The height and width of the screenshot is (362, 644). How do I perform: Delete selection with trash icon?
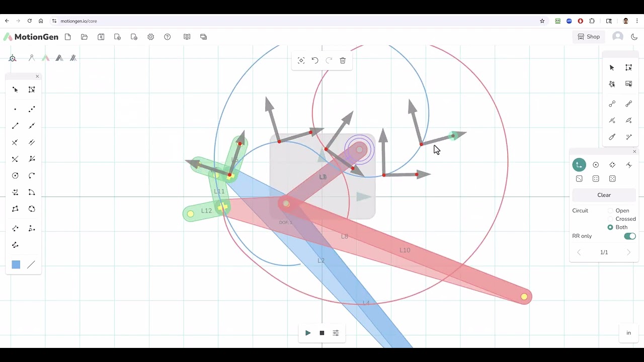343,60
